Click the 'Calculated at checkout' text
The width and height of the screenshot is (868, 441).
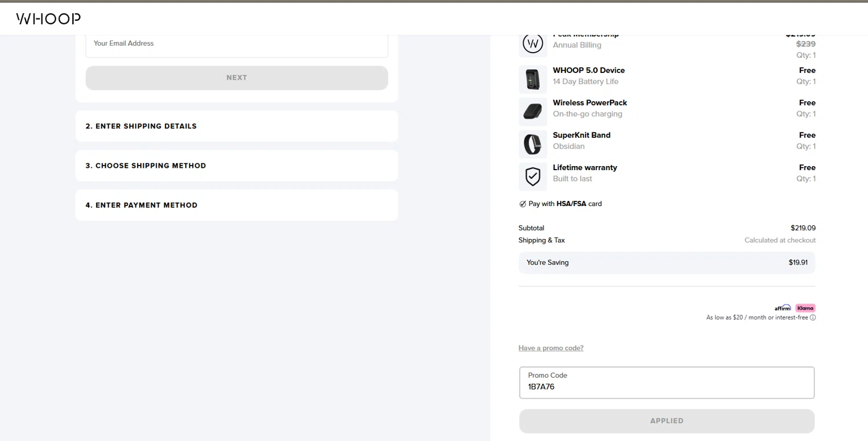780,240
